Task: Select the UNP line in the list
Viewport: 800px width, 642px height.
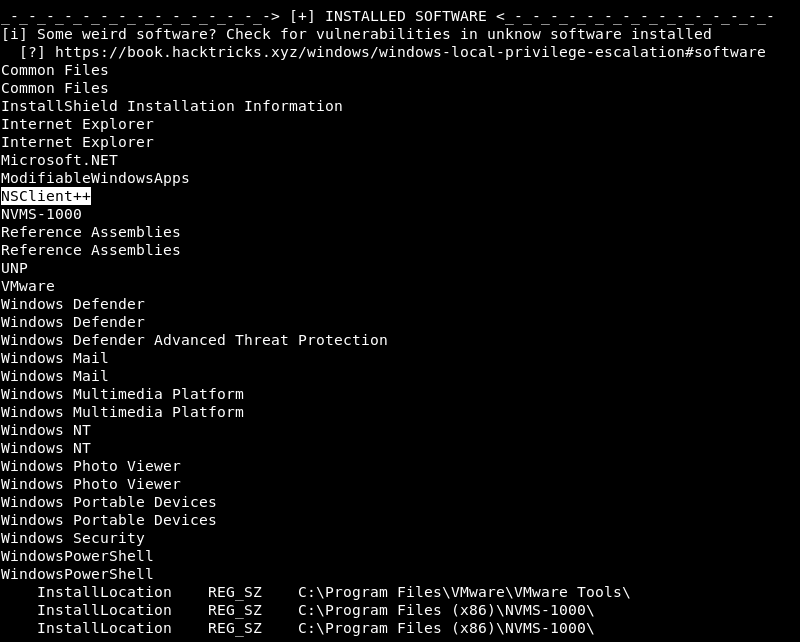Action: point(14,268)
